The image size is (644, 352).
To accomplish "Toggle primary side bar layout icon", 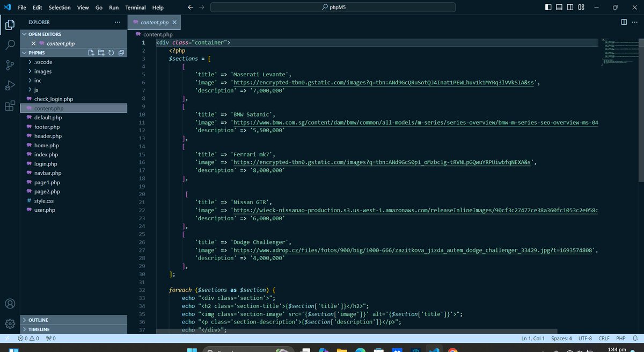I will pyautogui.click(x=548, y=8).
